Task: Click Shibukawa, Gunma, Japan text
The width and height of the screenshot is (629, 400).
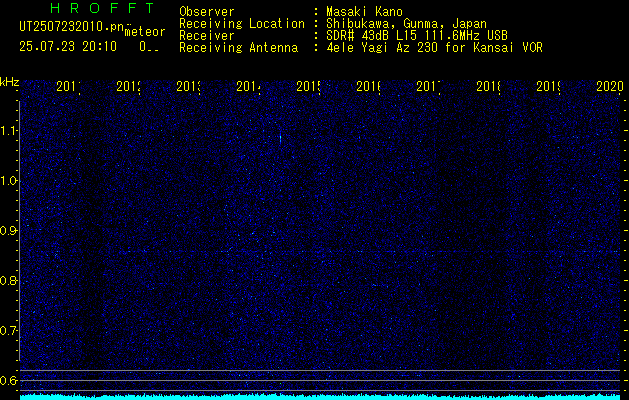Action: [x=406, y=24]
